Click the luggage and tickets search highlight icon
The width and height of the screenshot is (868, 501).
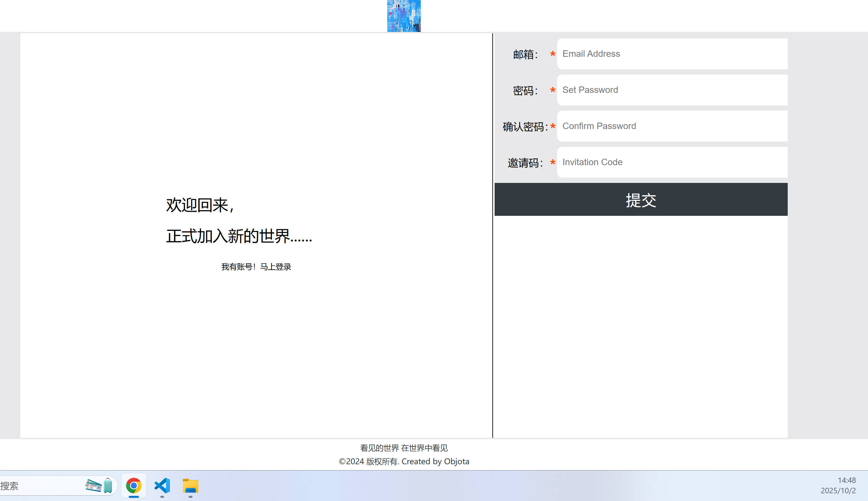pyautogui.click(x=99, y=486)
